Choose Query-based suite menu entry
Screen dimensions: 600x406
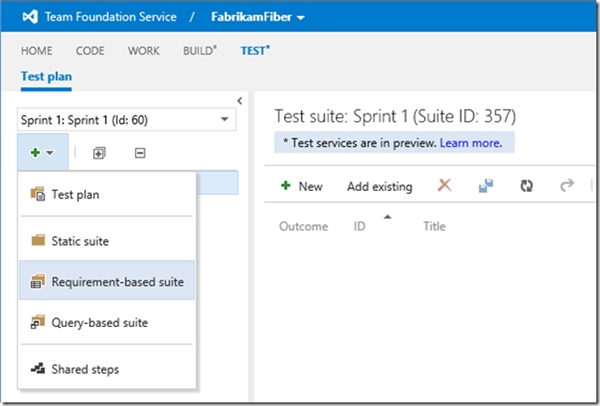pos(107,323)
